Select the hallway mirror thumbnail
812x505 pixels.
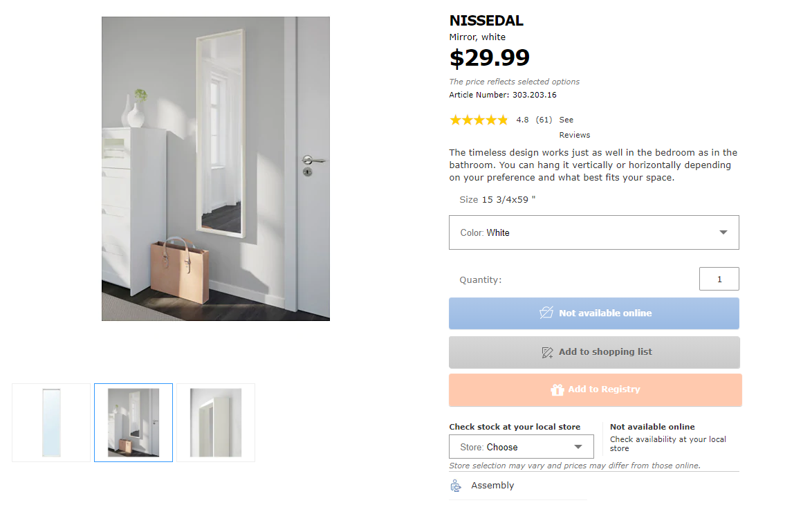(x=133, y=423)
